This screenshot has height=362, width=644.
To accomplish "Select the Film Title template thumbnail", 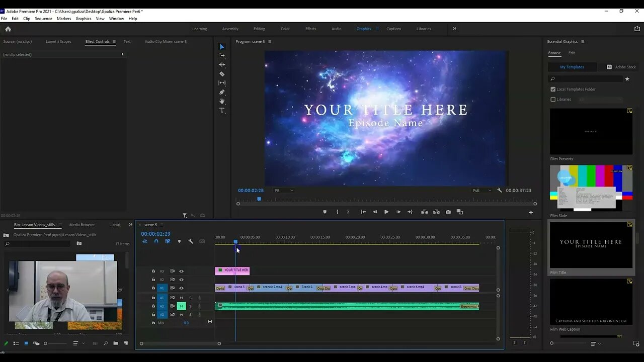I will pyautogui.click(x=591, y=245).
